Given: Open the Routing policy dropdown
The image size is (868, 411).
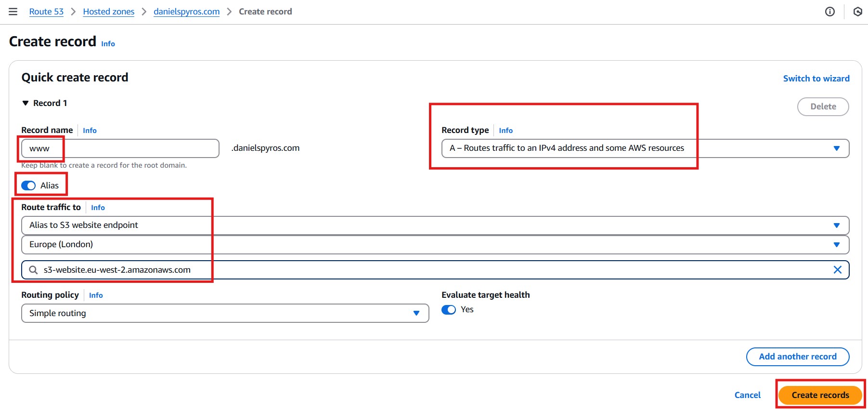Looking at the screenshot, I should (225, 313).
